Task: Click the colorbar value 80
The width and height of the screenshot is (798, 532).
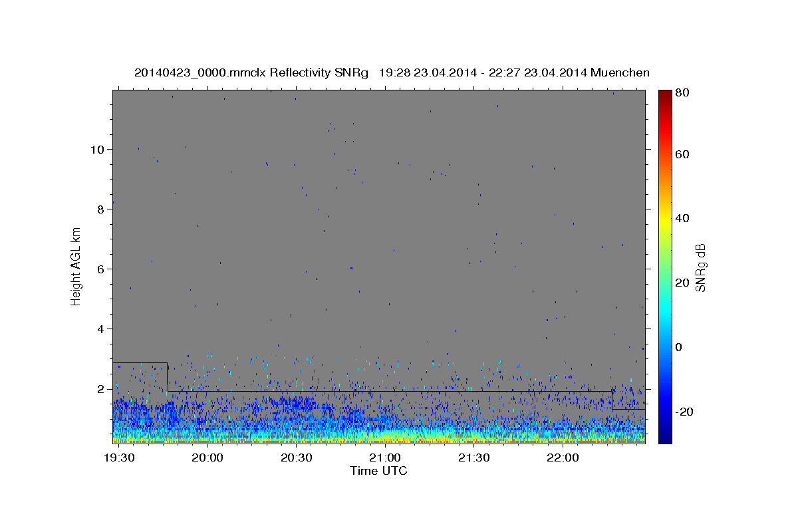Action: click(x=684, y=92)
